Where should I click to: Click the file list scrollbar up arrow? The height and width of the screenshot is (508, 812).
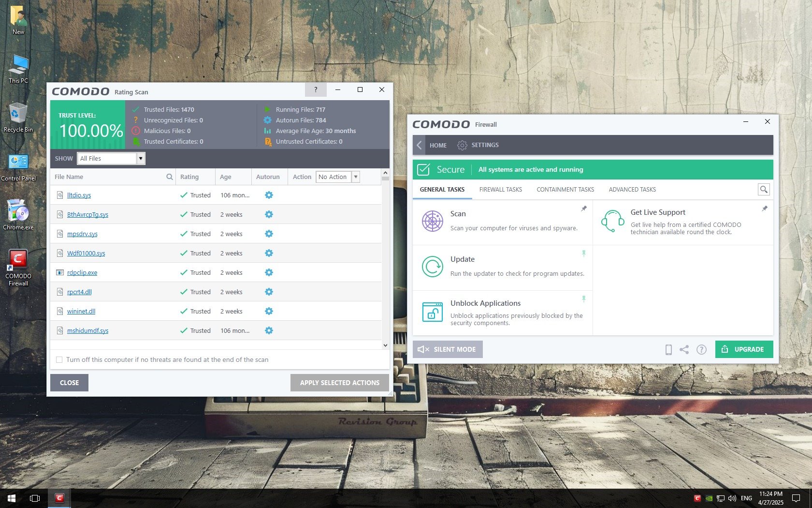tap(385, 173)
